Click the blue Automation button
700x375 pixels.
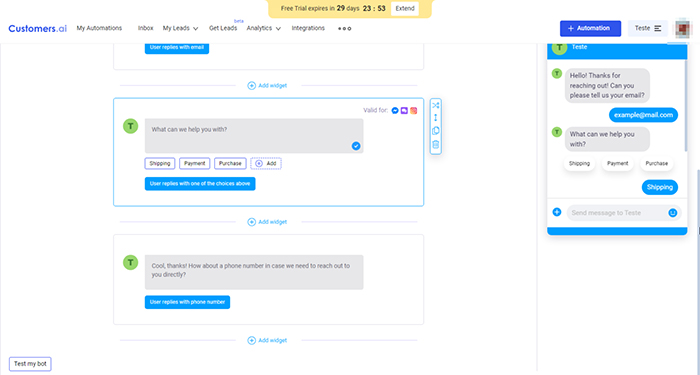[x=590, y=29]
